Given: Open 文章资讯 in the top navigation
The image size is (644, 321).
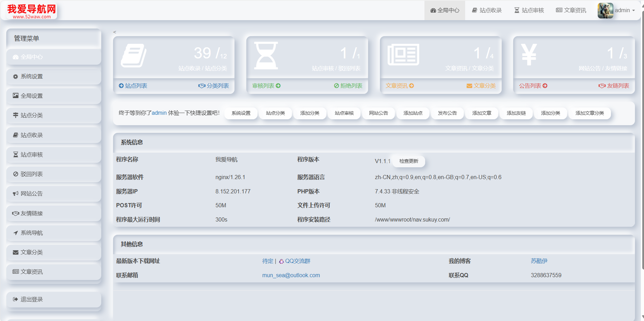Looking at the screenshot, I should coord(571,10).
